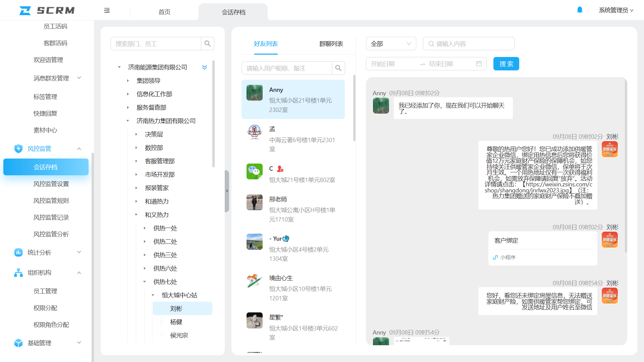The image size is (644, 362).
Task: Click search icon in user nickname box
Action: pyautogui.click(x=338, y=68)
